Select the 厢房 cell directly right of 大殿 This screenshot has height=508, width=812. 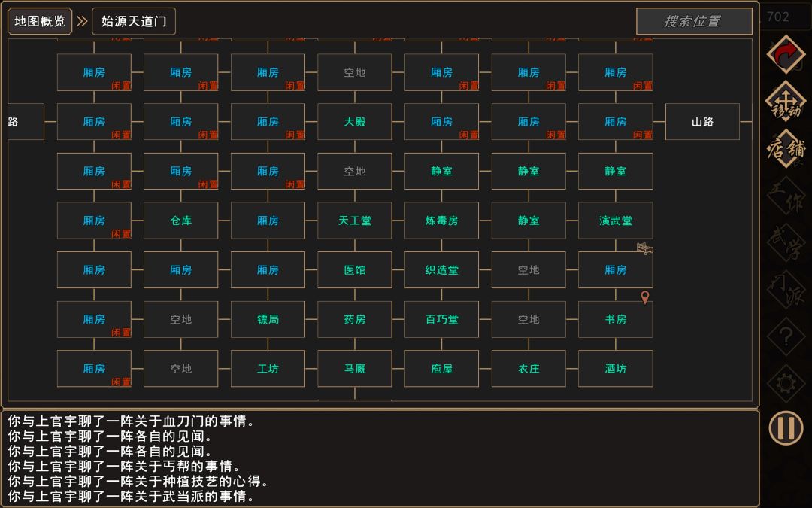(x=442, y=122)
